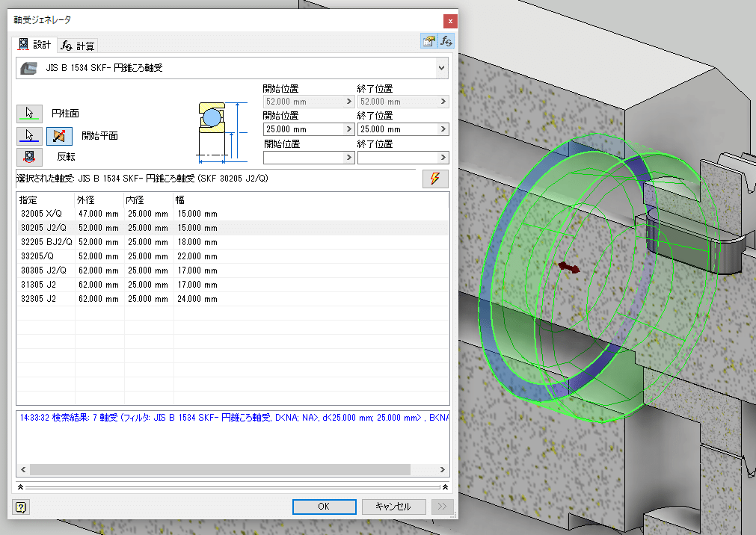Click the log scroll left arrow

click(23, 469)
